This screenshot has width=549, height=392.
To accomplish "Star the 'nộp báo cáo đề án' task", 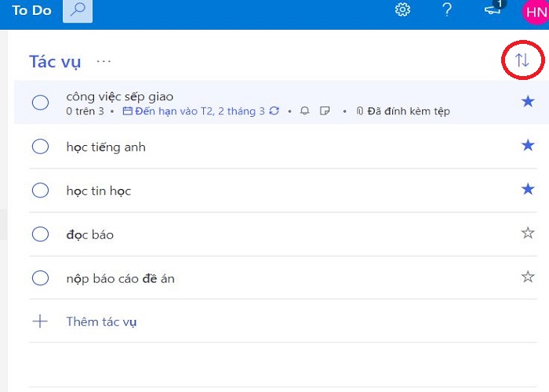I will coord(528,278).
